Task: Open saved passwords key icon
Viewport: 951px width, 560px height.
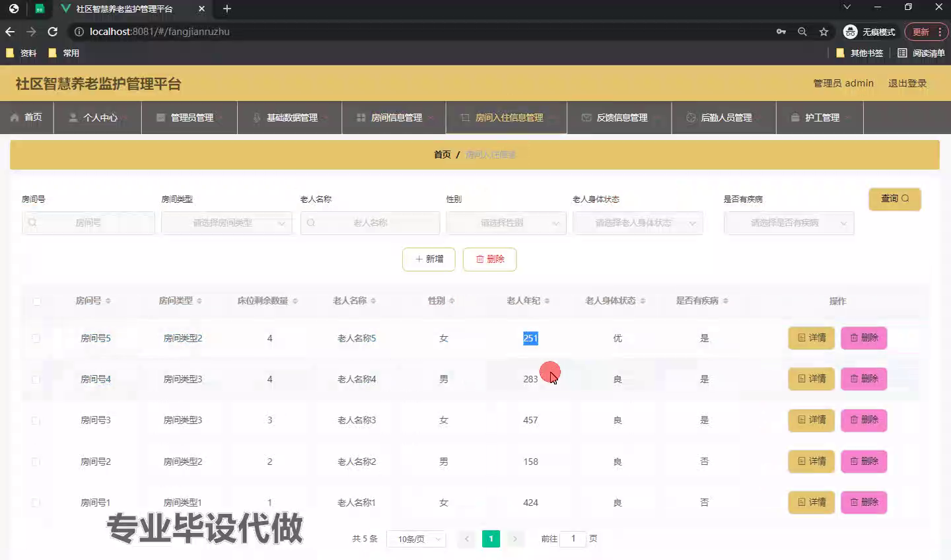Action: tap(781, 32)
